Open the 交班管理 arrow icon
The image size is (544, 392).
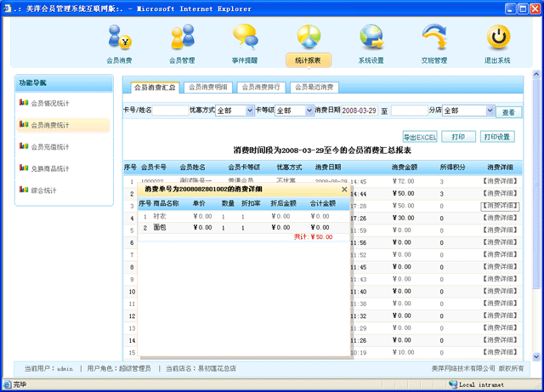tap(434, 37)
